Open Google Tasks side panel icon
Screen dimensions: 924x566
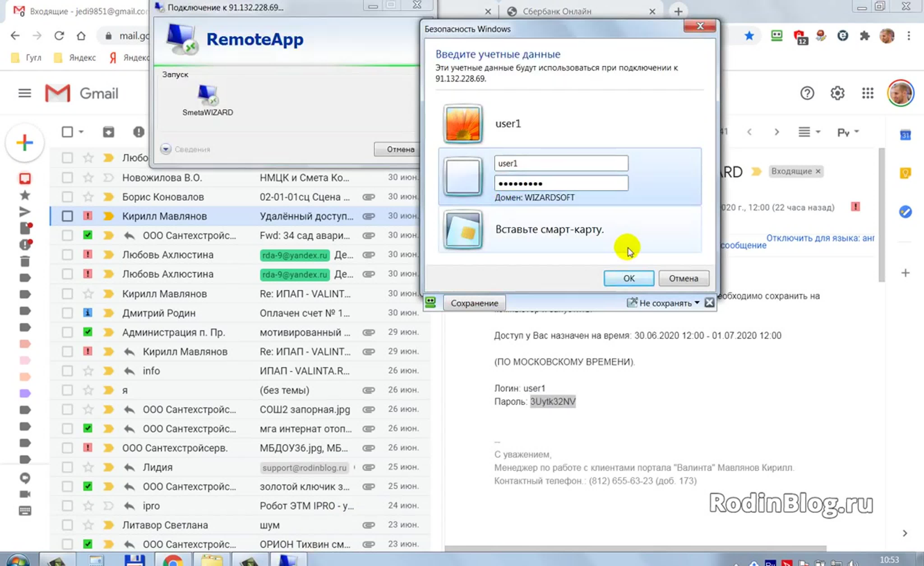(x=905, y=211)
